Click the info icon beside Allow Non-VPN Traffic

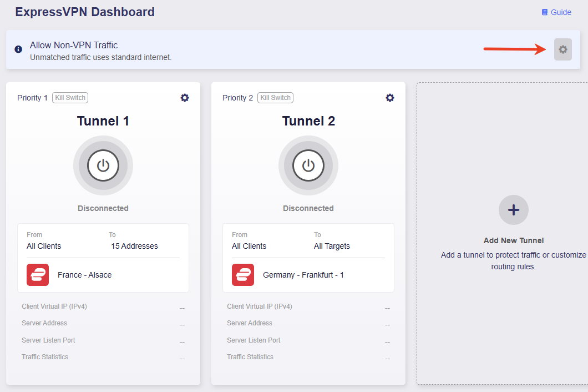pos(18,49)
